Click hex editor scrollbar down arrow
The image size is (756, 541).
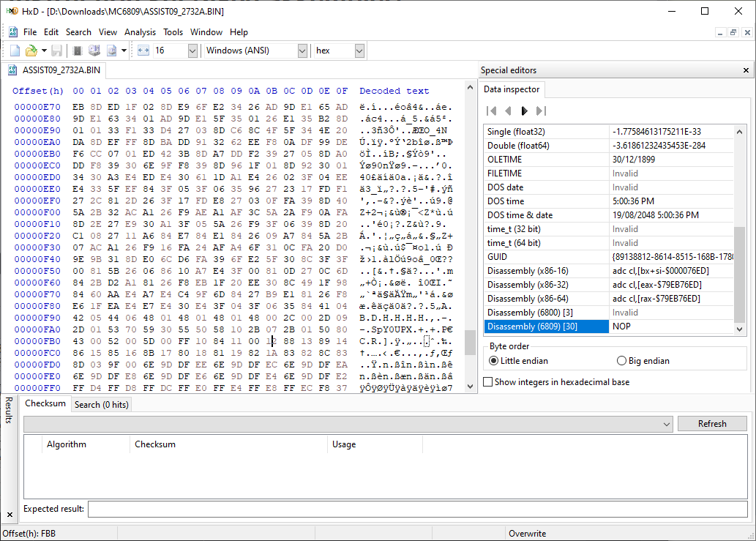470,387
